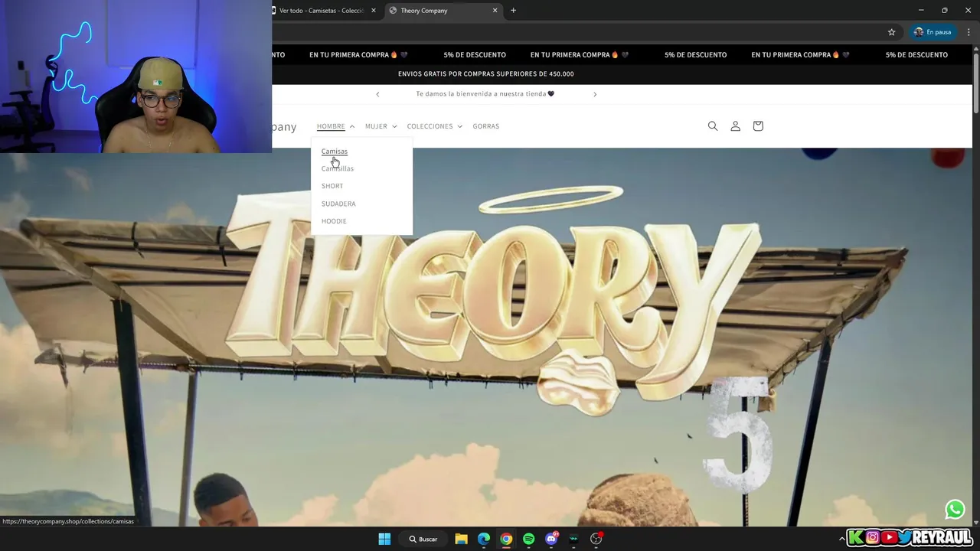This screenshot has width=980, height=551.
Task: Bookmark this page with the star icon
Action: point(891,32)
